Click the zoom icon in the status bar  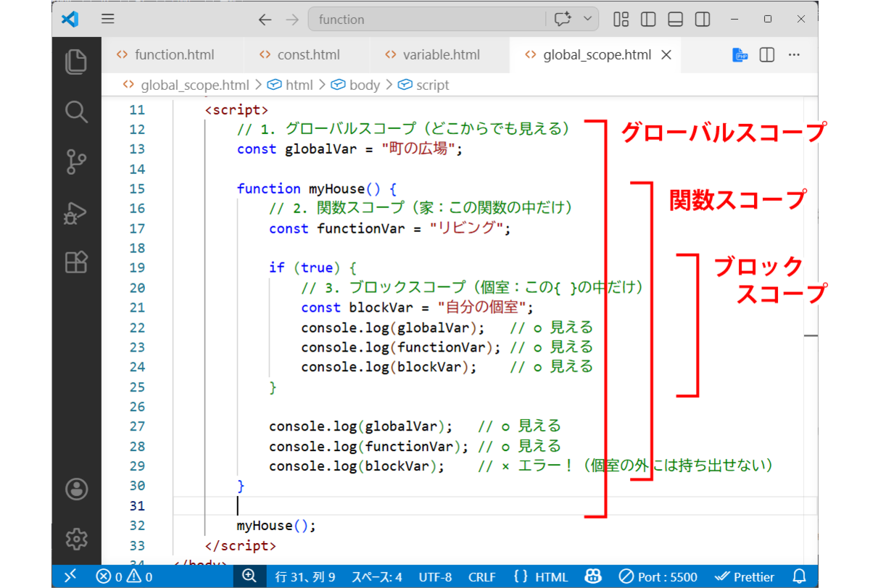click(249, 577)
